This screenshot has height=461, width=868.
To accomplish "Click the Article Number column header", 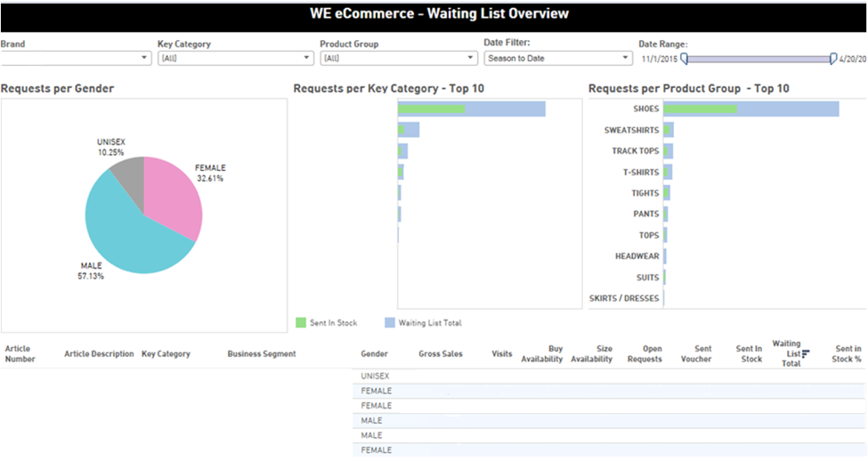I will [20, 354].
